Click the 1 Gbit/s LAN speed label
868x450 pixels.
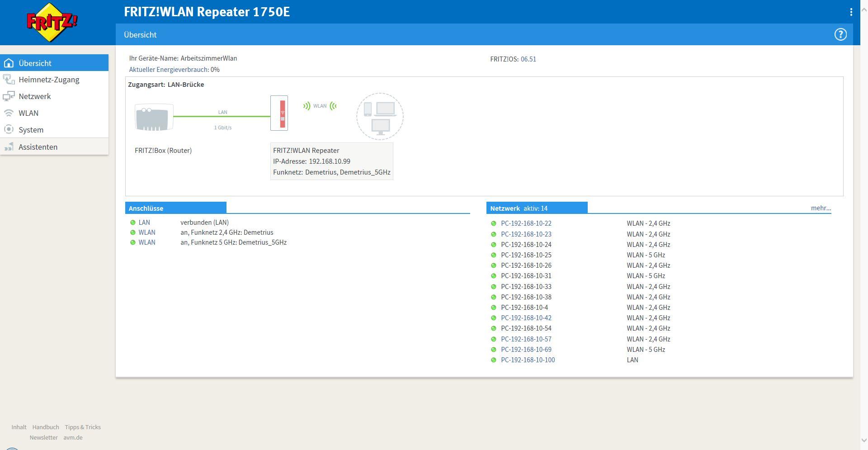coord(223,128)
